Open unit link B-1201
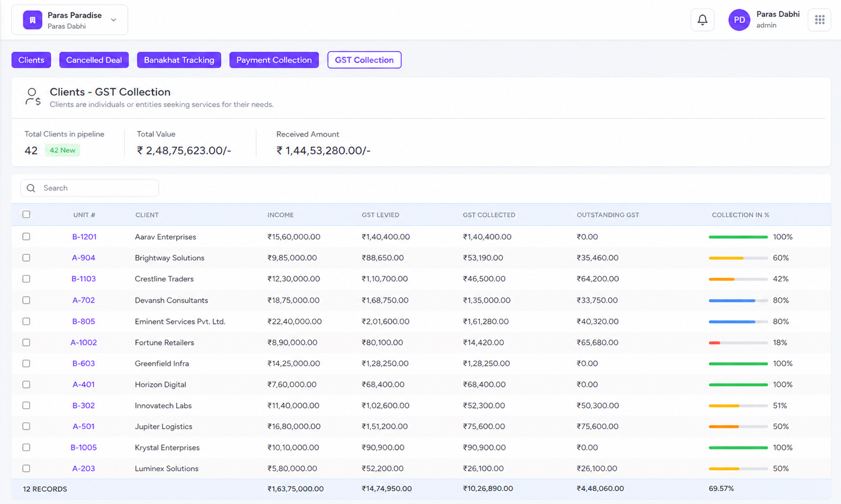The height and width of the screenshot is (504, 841). pos(84,237)
